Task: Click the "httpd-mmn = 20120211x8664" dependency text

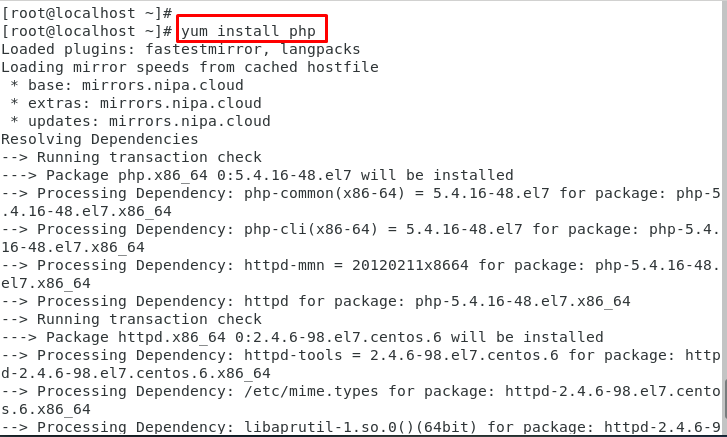Action: point(356,266)
